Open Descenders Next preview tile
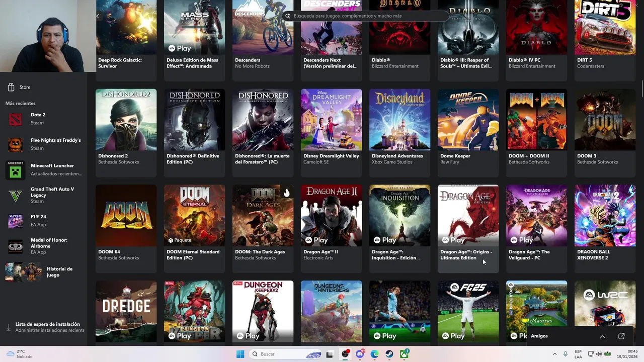644x362 pixels. click(332, 40)
